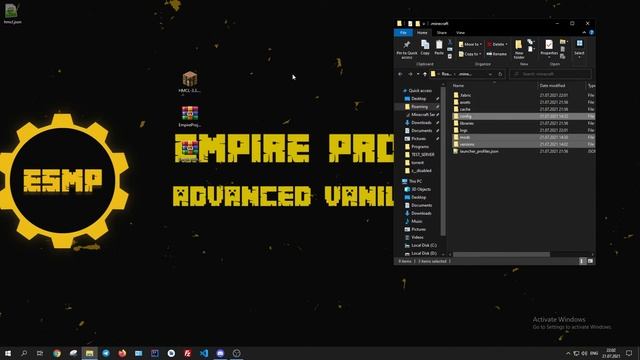This screenshot has height=360, width=640.
Task: Open taskbar Search
Action: pos(24,353)
